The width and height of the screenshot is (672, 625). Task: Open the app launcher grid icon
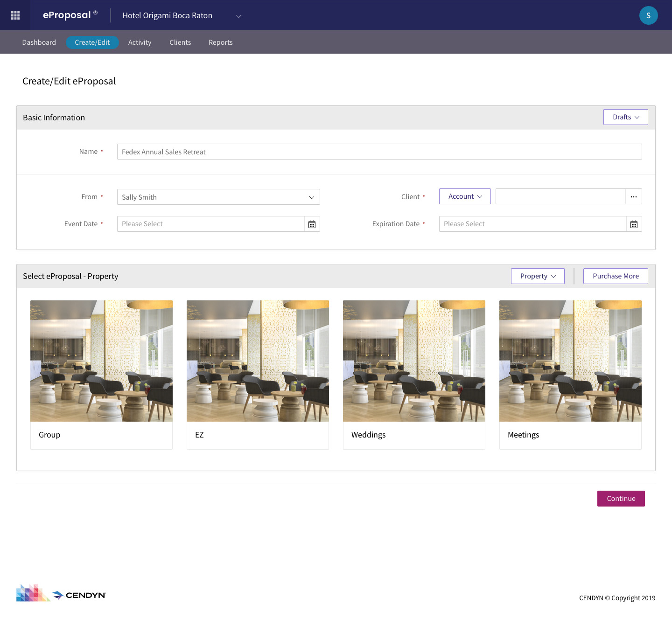(15, 15)
